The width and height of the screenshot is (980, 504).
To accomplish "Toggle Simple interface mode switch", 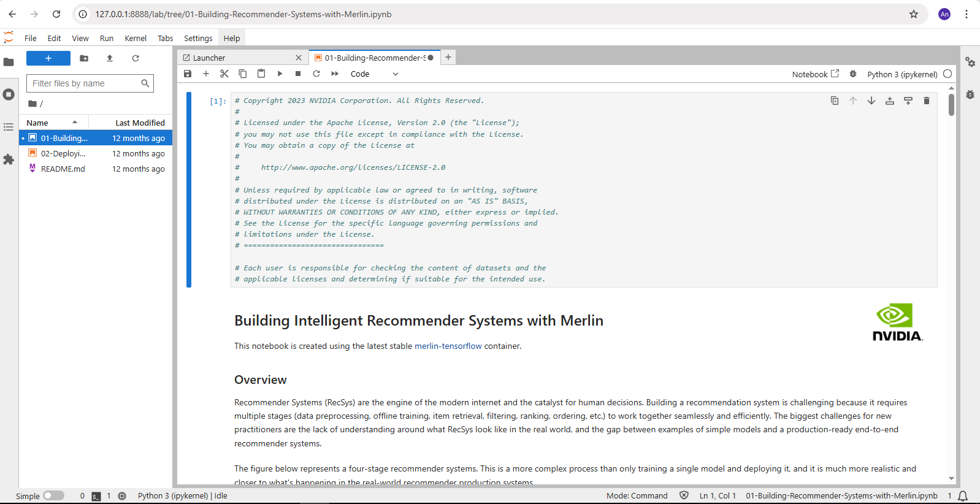I will click(53, 495).
